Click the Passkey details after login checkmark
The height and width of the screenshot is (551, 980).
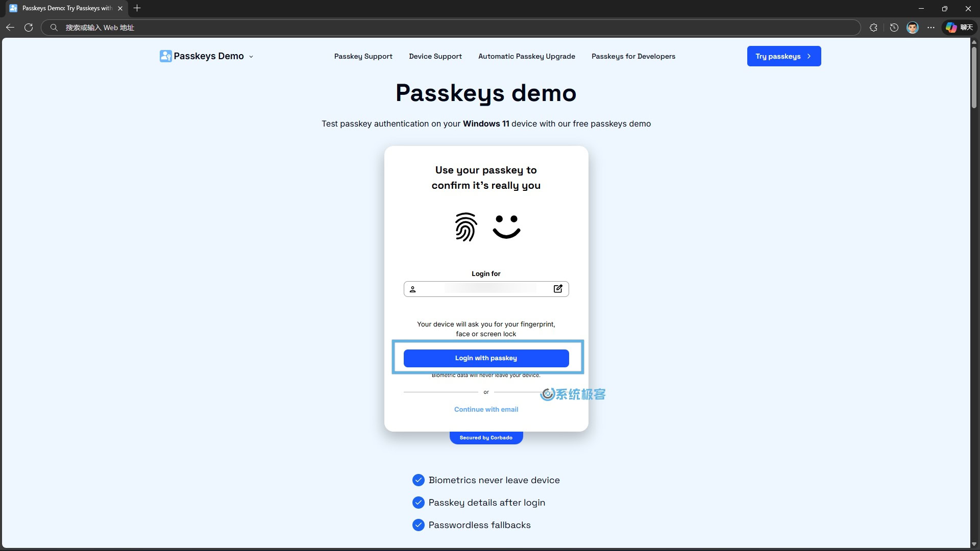(x=419, y=503)
